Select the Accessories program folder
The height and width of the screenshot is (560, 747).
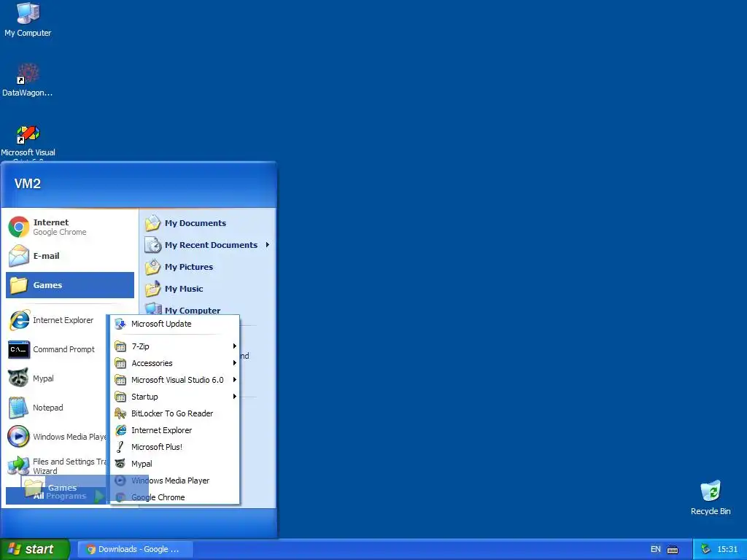point(175,363)
